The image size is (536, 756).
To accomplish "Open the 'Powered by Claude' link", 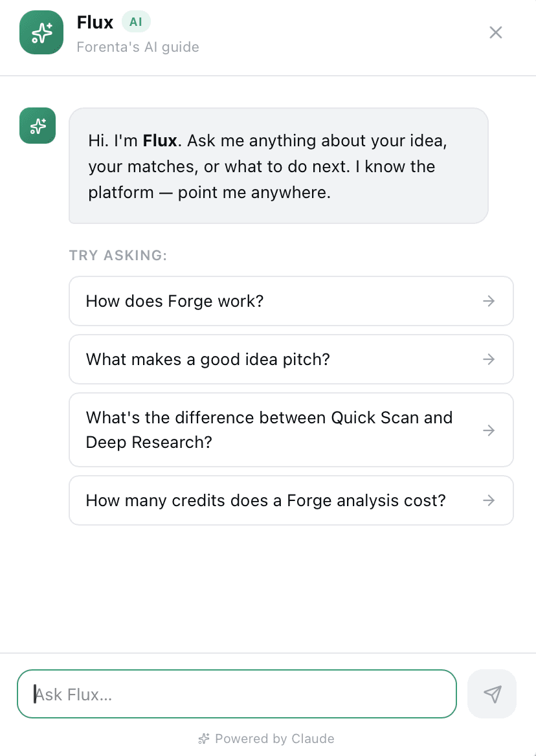I will coord(275,739).
